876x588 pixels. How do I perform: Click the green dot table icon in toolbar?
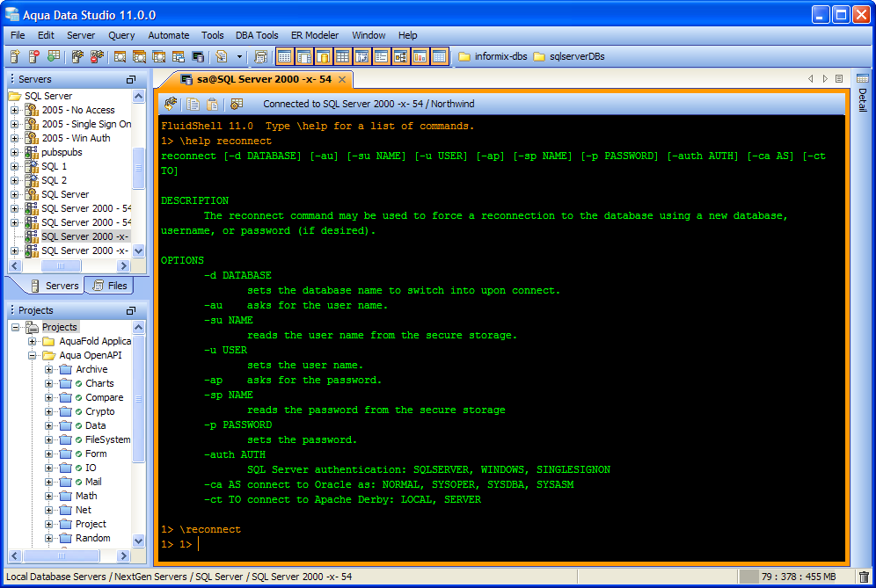(54, 56)
